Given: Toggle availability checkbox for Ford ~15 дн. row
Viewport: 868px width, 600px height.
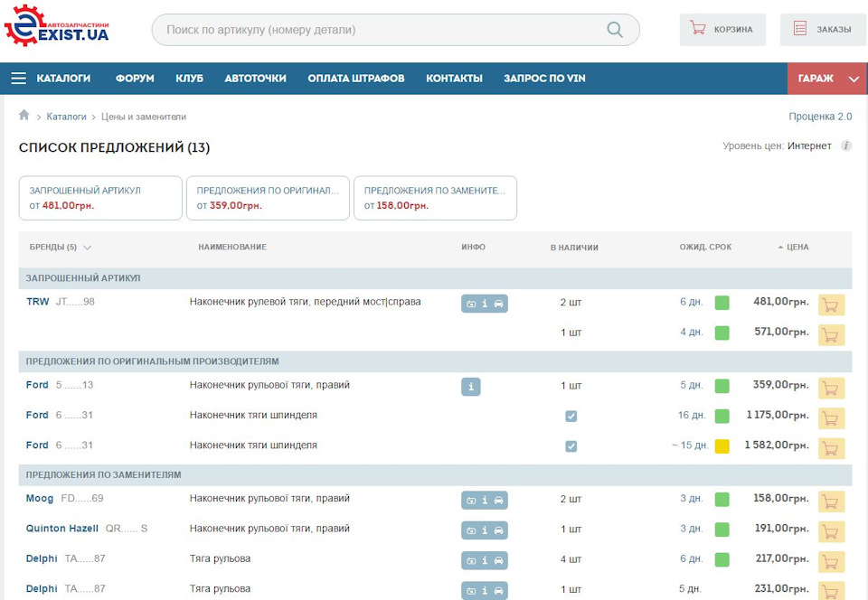Looking at the screenshot, I should [571, 445].
